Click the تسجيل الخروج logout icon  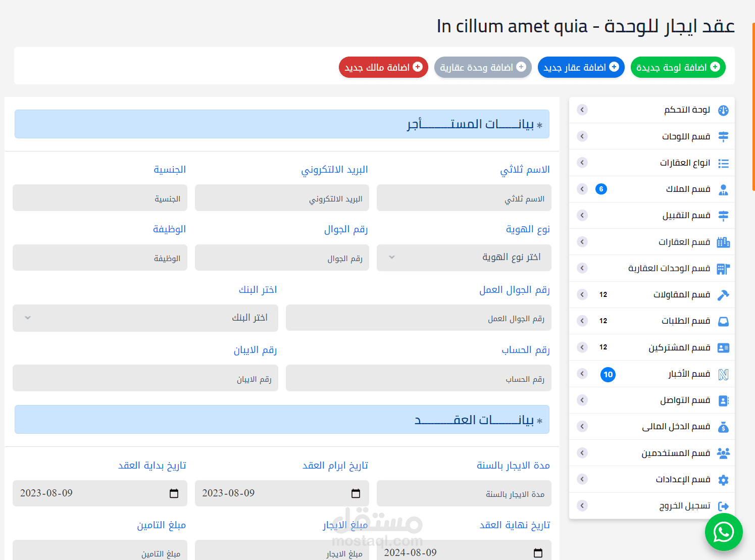(x=723, y=505)
